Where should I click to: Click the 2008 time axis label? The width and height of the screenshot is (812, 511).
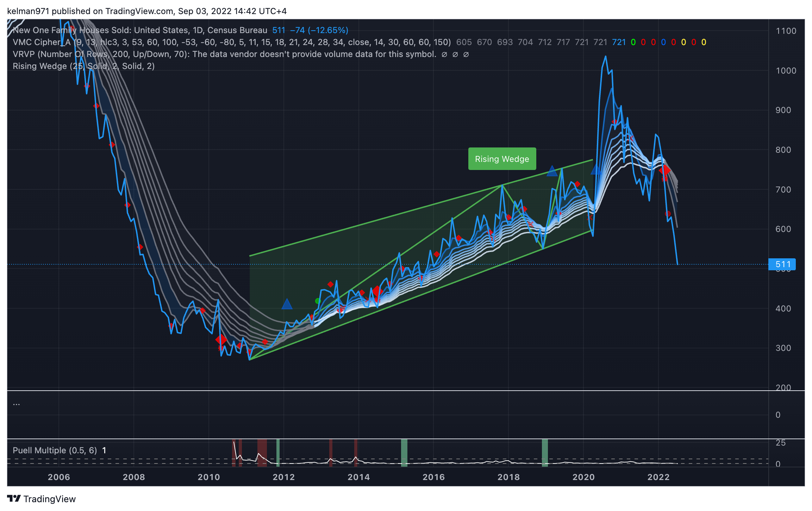pyautogui.click(x=134, y=477)
